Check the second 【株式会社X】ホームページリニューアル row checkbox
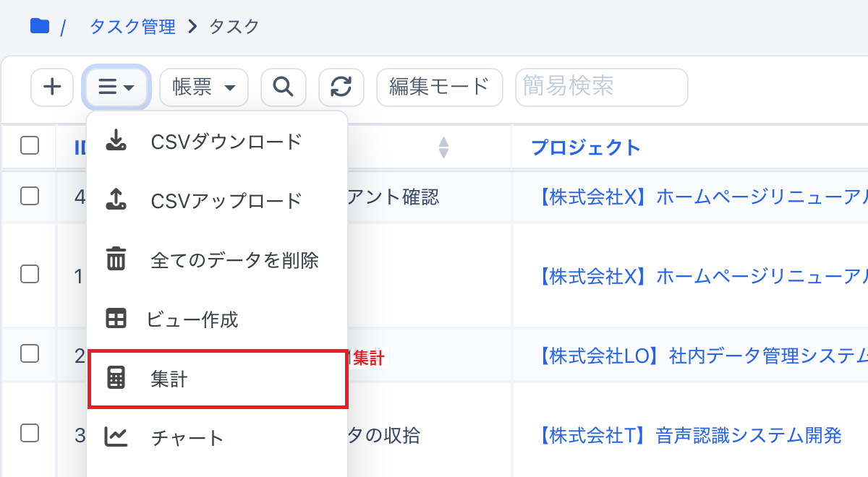Image resolution: width=868 pixels, height=477 pixels. click(x=30, y=274)
